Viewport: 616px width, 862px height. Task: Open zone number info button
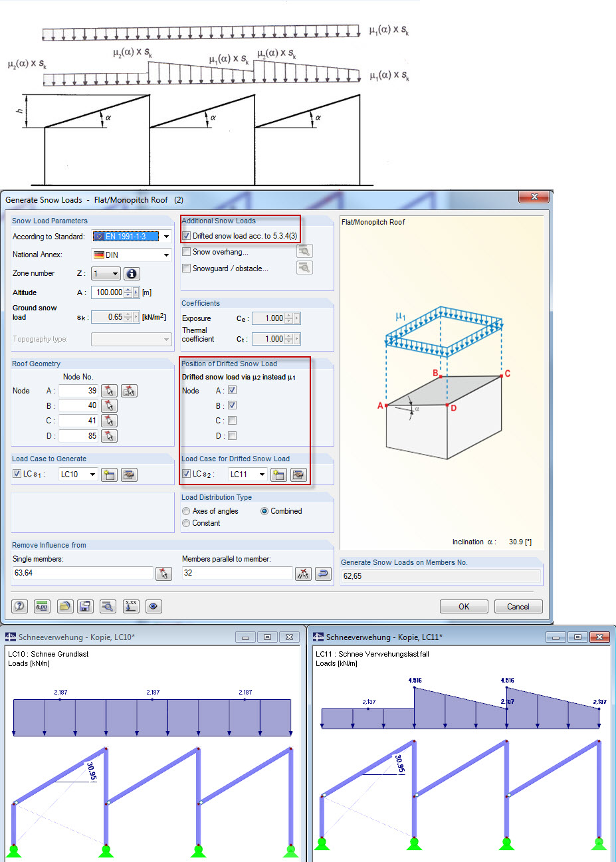click(132, 274)
